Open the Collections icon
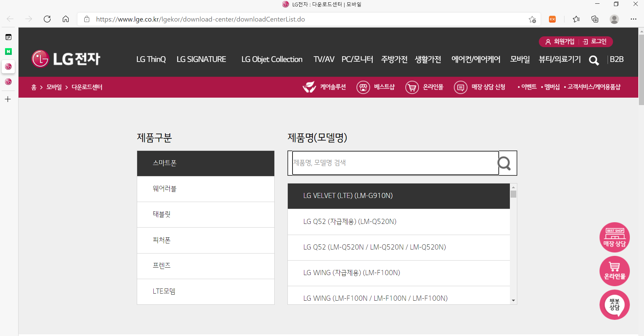This screenshot has width=644, height=336. (595, 19)
